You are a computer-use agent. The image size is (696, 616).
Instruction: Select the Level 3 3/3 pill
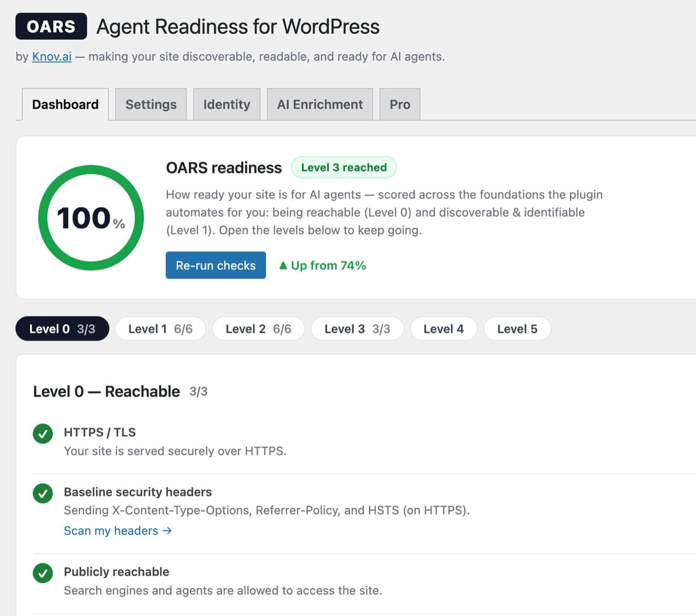[x=357, y=329]
